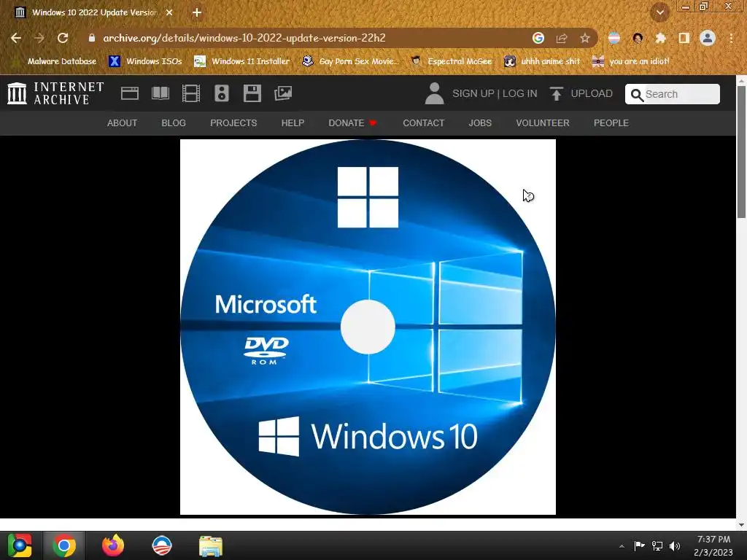Click the scrollbar down arrow

coord(741,525)
